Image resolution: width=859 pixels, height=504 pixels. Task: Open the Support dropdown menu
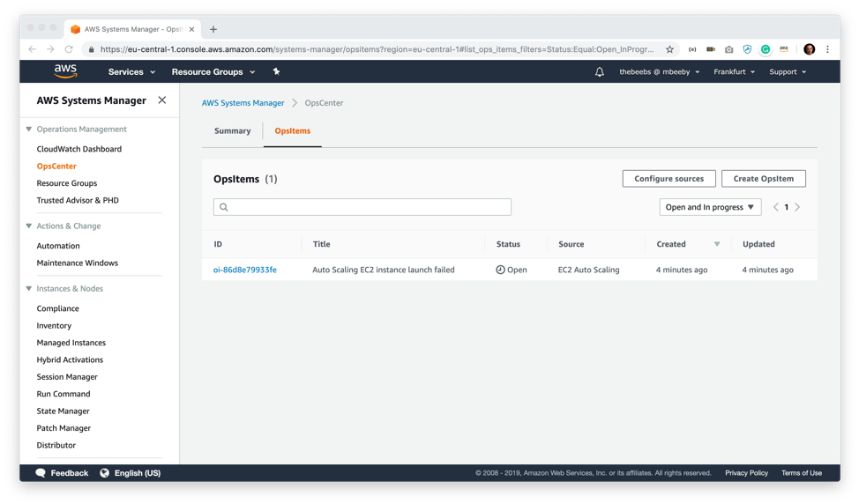click(788, 71)
